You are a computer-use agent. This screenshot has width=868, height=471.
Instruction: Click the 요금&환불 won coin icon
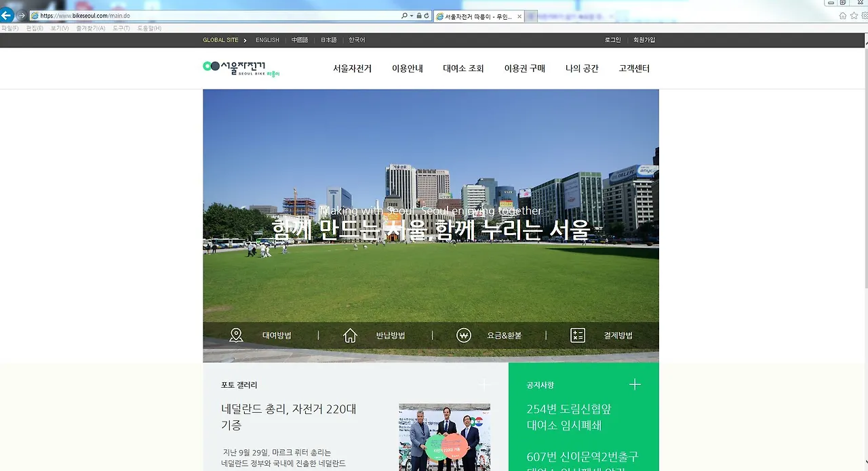pos(463,335)
